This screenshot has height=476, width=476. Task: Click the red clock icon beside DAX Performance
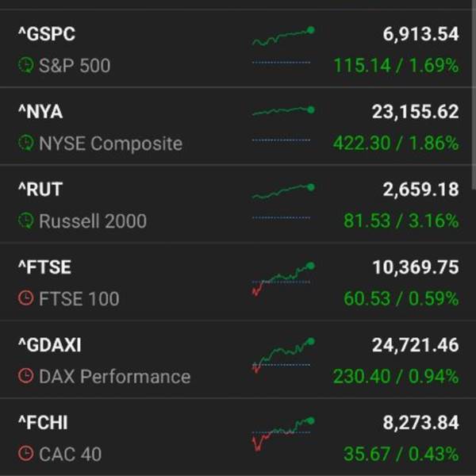[26, 376]
